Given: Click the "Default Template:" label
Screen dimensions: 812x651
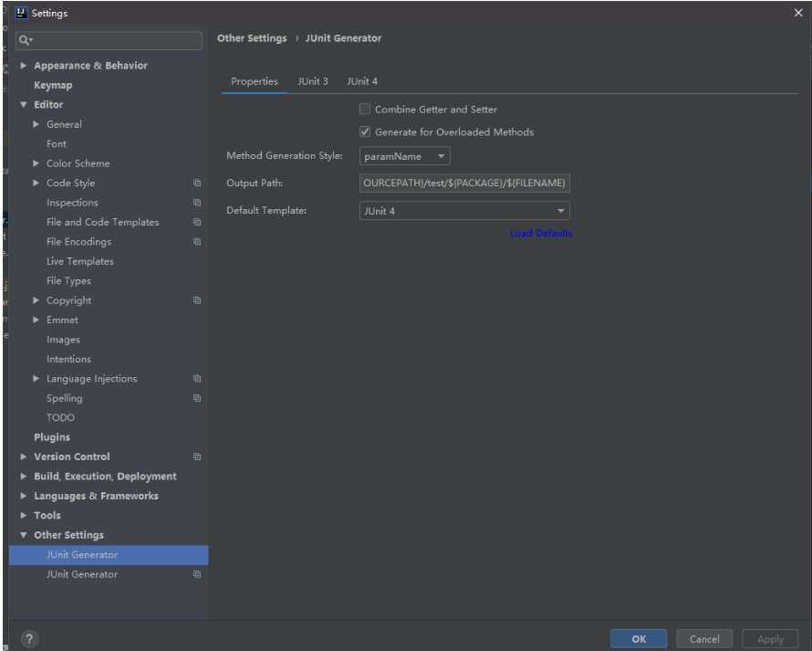Looking at the screenshot, I should click(266, 210).
